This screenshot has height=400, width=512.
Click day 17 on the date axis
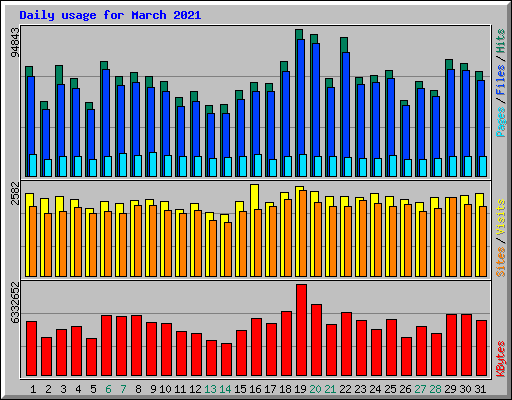click(x=270, y=389)
